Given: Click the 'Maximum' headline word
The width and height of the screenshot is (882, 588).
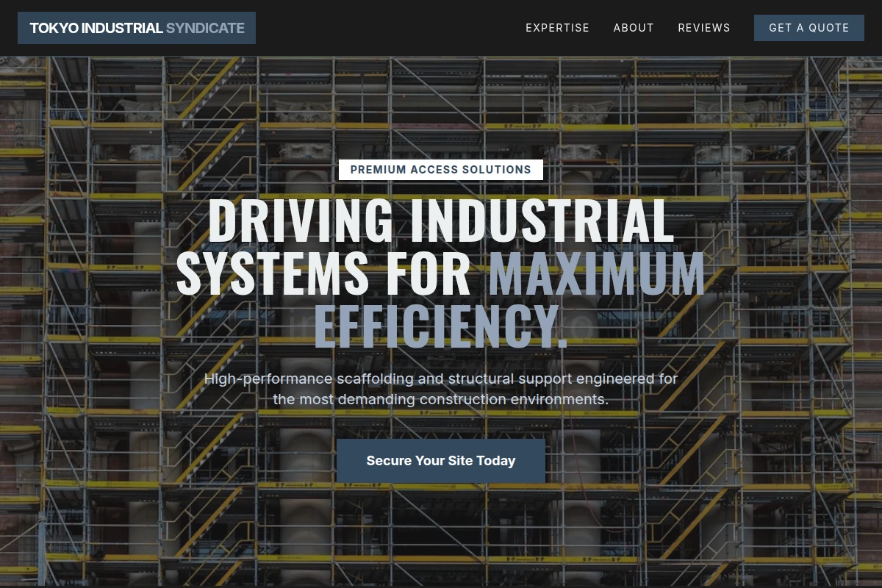Looking at the screenshot, I should [597, 274].
